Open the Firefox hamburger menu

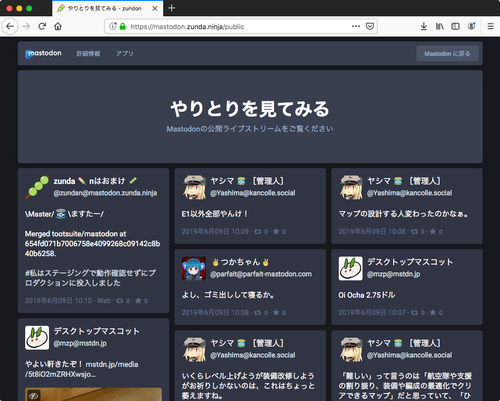point(490,26)
